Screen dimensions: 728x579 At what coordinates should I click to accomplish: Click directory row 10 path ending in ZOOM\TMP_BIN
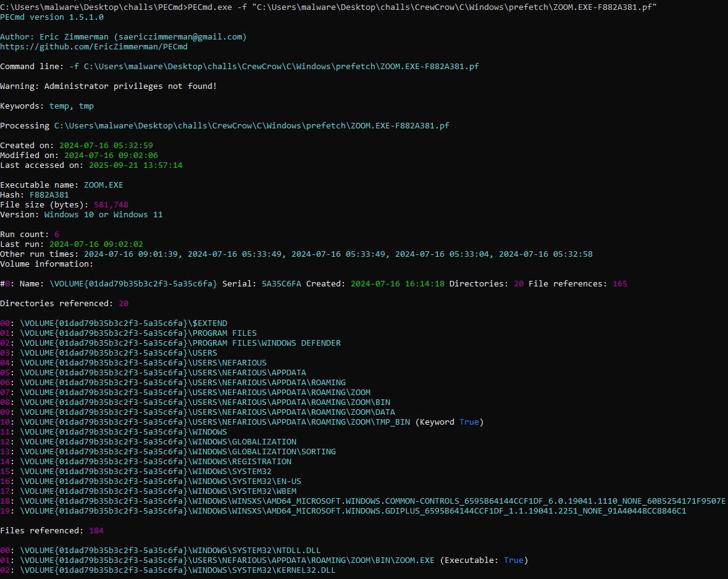215,422
